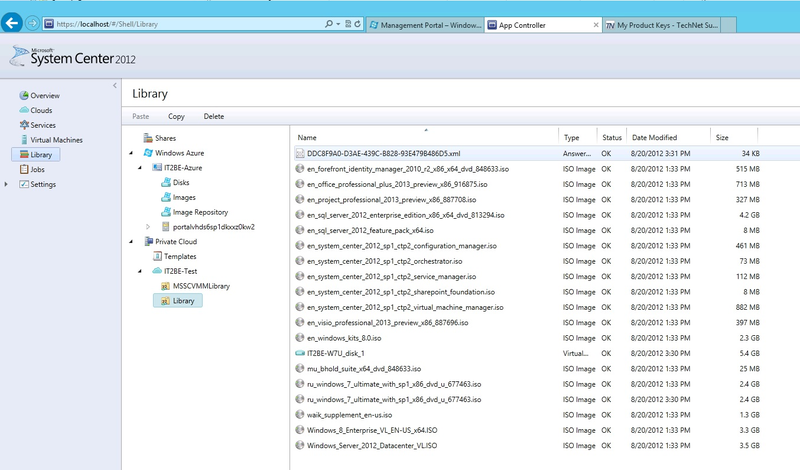Click the Paste toolbar command
This screenshot has width=800, height=470.
(x=140, y=116)
